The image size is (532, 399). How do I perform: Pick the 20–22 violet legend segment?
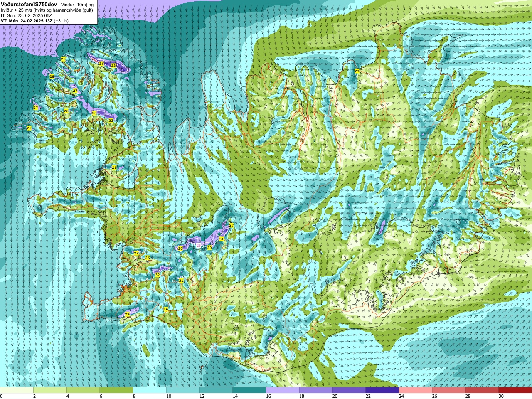349,390
